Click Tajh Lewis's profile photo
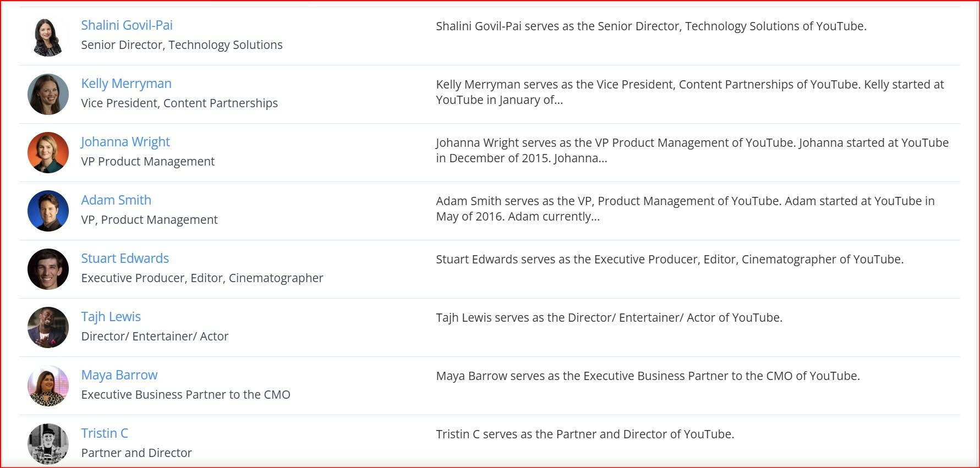 tap(48, 328)
